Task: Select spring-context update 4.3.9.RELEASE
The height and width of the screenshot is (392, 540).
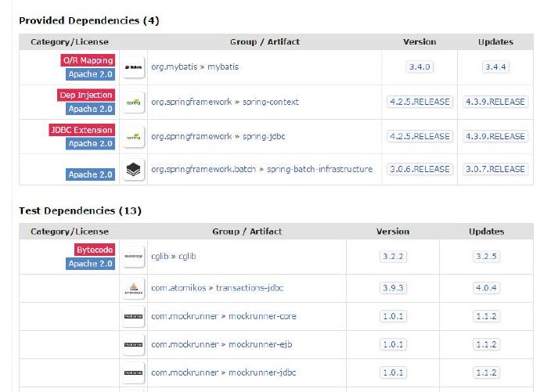Action: pos(495,102)
